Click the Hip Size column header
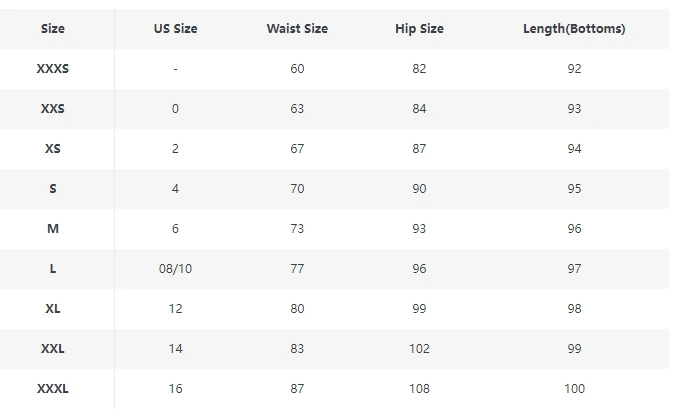 (419, 29)
